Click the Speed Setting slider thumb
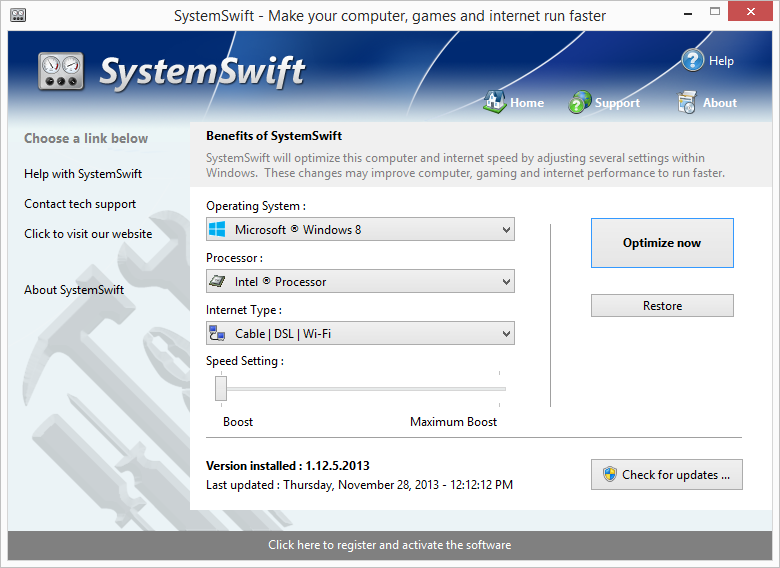The width and height of the screenshot is (780, 568). pos(221,388)
